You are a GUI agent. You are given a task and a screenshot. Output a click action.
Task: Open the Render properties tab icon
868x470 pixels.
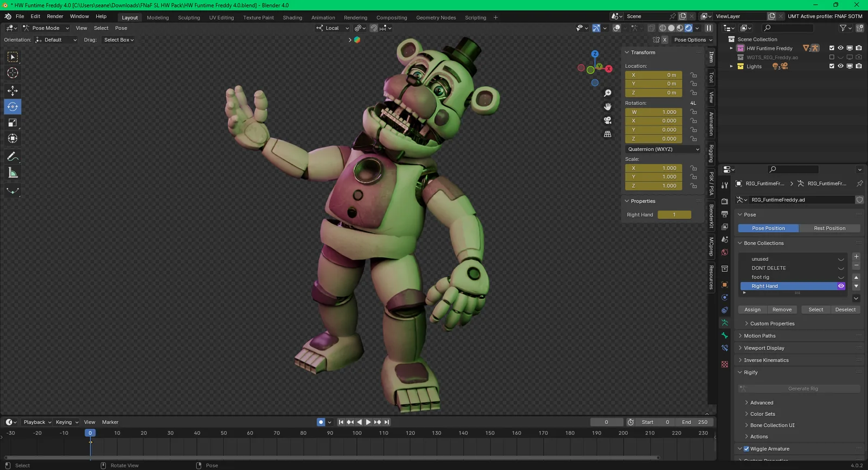click(725, 201)
